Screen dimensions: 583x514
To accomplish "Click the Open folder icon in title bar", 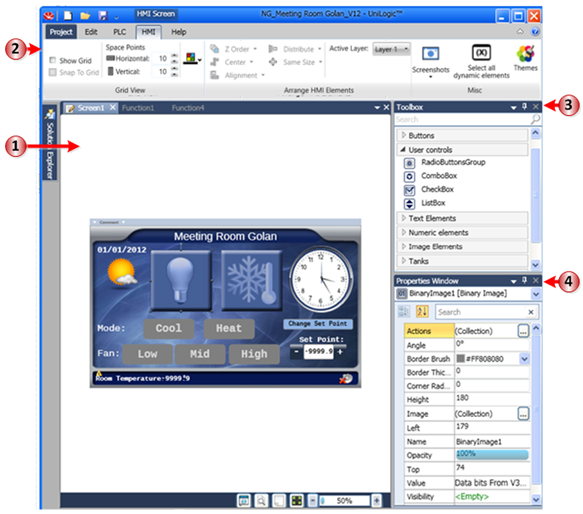I will (x=85, y=16).
